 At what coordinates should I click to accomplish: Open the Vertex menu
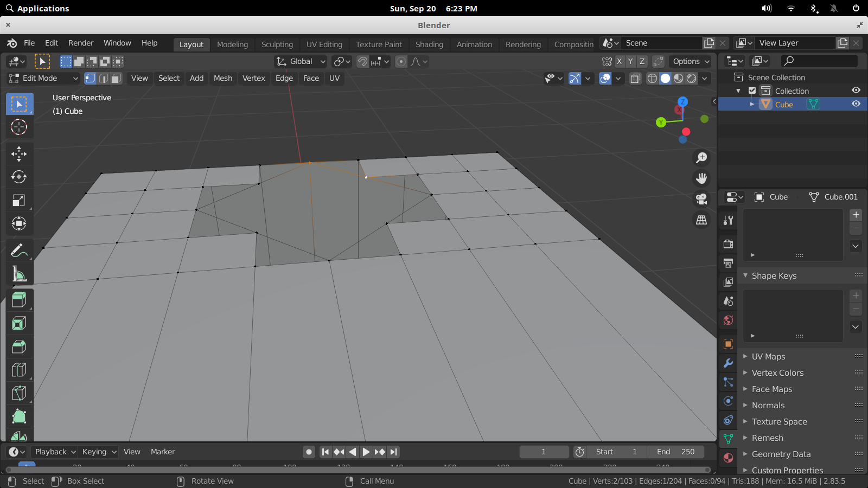[x=254, y=78]
